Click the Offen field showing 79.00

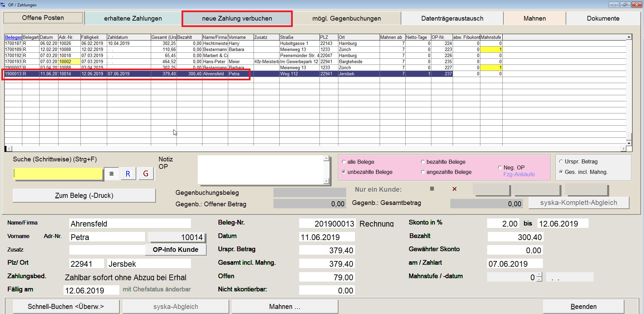(327, 277)
